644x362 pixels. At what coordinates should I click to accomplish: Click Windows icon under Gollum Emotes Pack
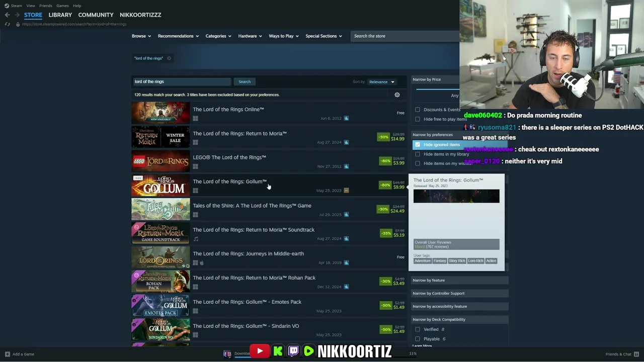195,311
